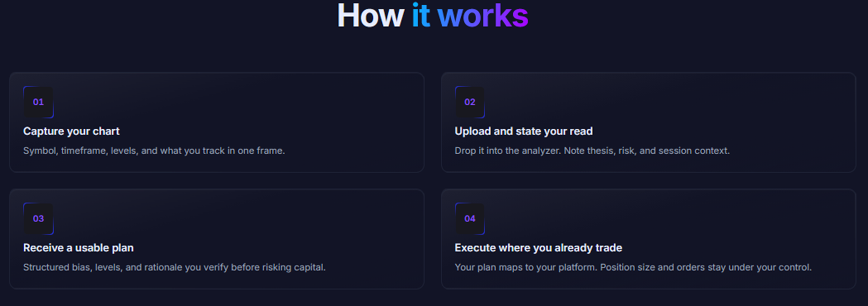
Task: Select "Execute where you already trade" heading
Action: [x=539, y=248]
